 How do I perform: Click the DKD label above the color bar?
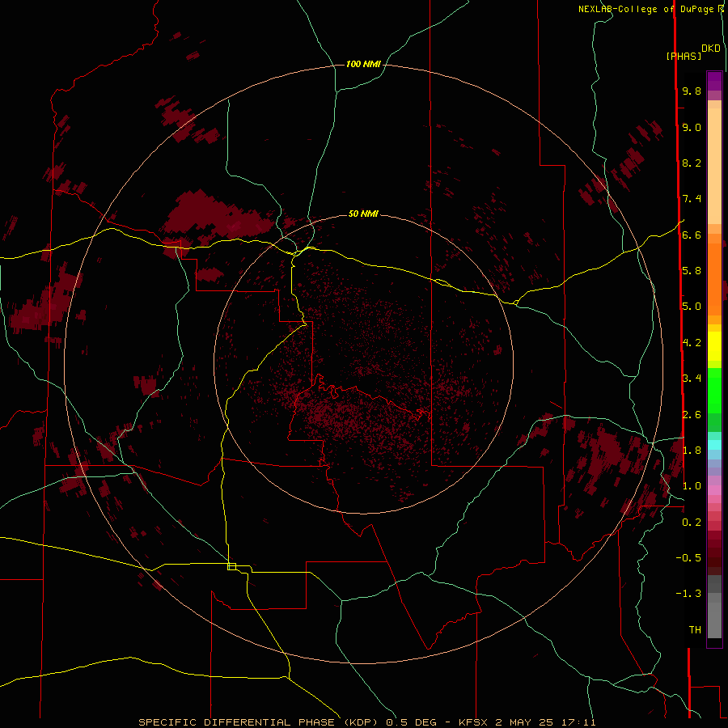(x=711, y=49)
